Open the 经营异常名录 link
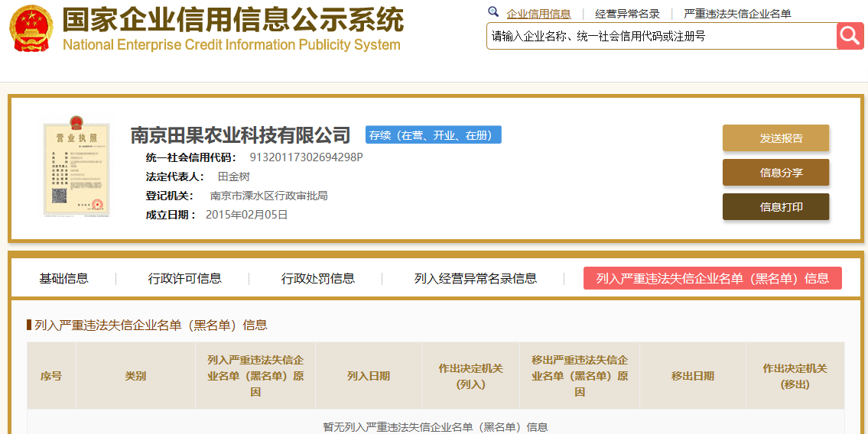The image size is (868, 434). pyautogui.click(x=627, y=14)
